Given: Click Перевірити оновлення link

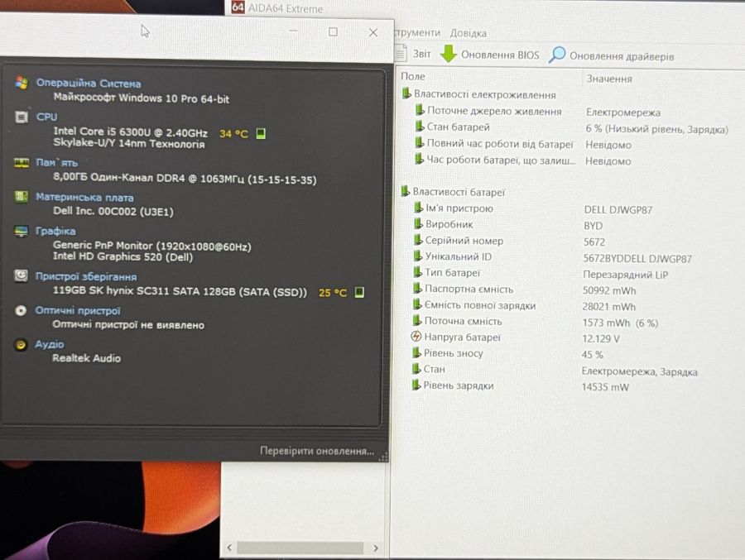Looking at the screenshot, I should [x=317, y=451].
